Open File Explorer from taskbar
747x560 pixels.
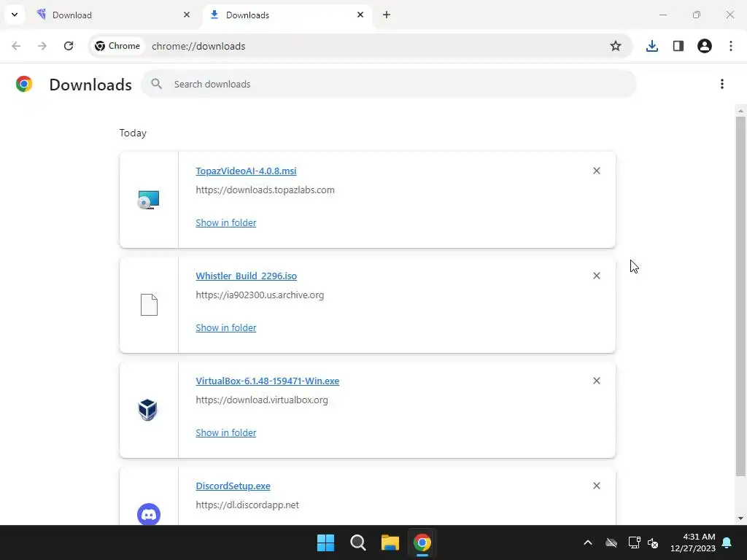tap(390, 542)
